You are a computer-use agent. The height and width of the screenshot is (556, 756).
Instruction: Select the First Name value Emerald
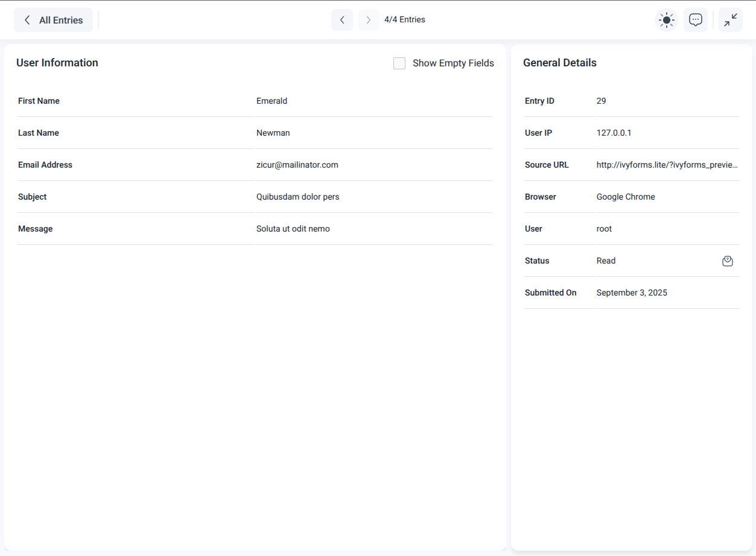272,101
